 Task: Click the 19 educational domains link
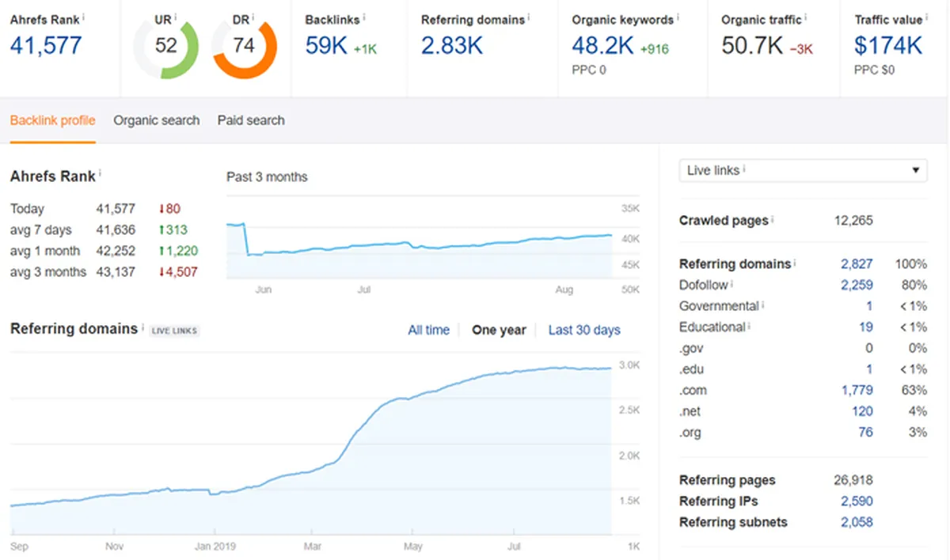pos(866,327)
